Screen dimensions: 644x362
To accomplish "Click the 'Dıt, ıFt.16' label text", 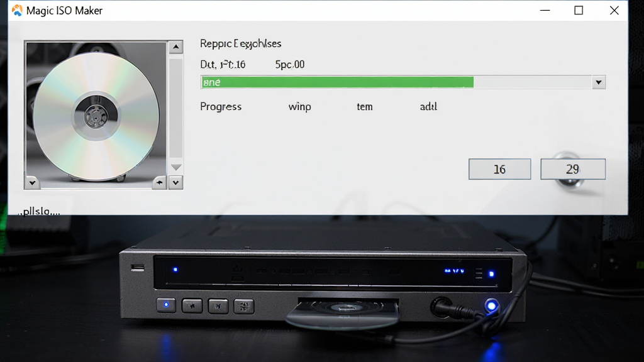I will click(x=223, y=65).
